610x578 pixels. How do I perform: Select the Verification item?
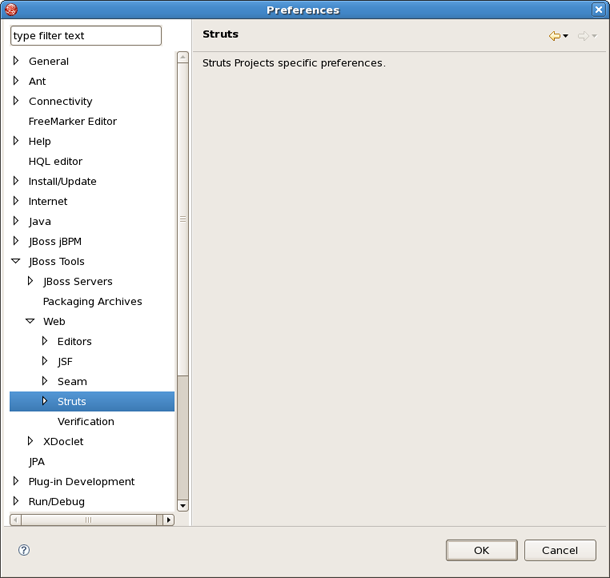click(86, 422)
